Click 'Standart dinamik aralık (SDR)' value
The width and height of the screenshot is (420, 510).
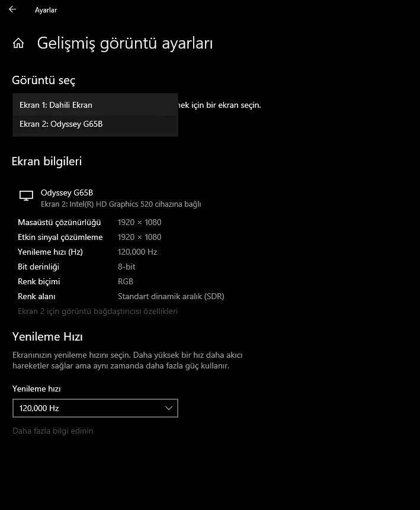point(171,296)
